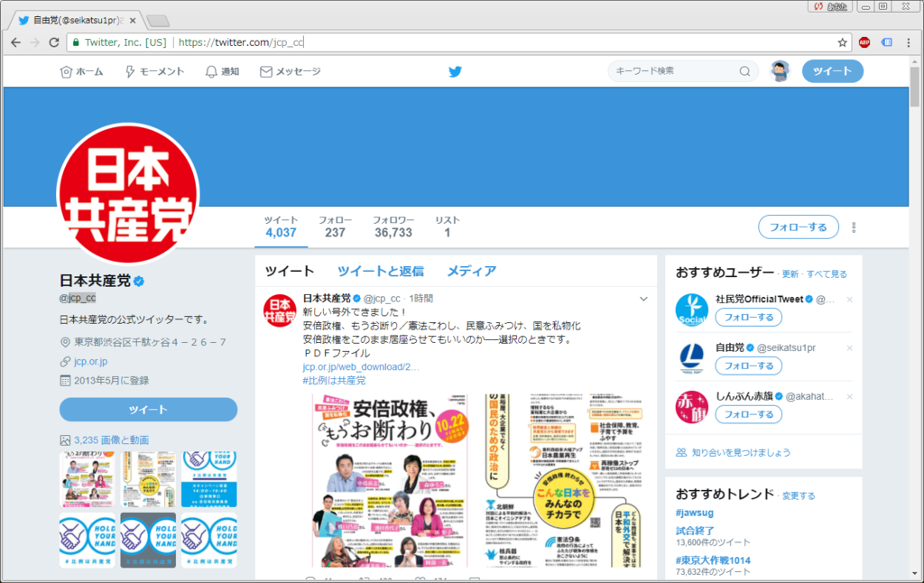
Task: Open the jcp.or.jp/web_download link in tweet
Action: (361, 366)
